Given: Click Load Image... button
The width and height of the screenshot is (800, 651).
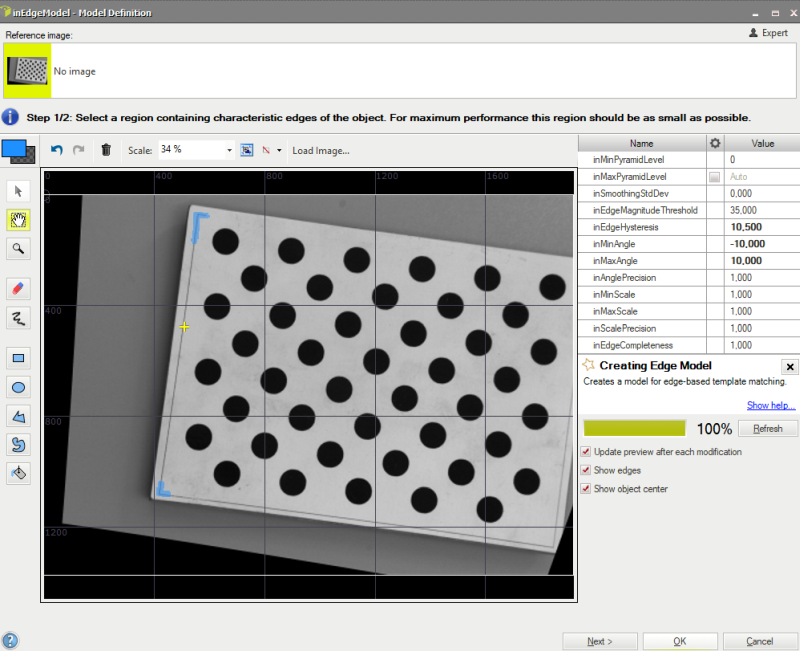Looking at the screenshot, I should [321, 151].
